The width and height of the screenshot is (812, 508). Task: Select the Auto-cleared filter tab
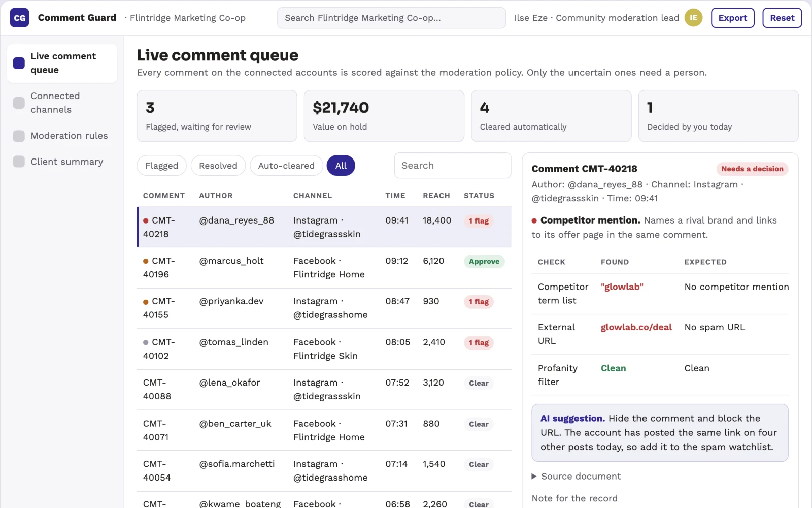(x=286, y=166)
